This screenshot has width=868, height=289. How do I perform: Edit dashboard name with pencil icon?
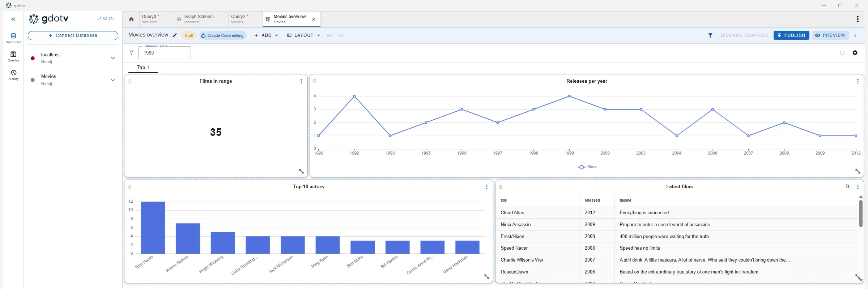[x=175, y=35]
